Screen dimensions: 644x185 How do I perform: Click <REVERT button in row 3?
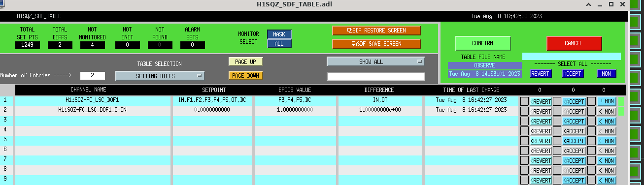pos(541,121)
